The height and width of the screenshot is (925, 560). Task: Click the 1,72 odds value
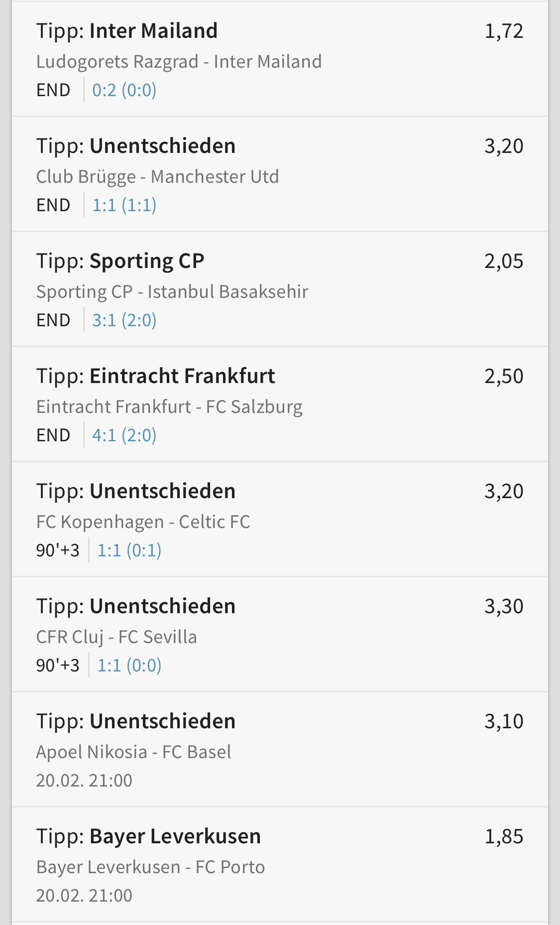(x=504, y=31)
